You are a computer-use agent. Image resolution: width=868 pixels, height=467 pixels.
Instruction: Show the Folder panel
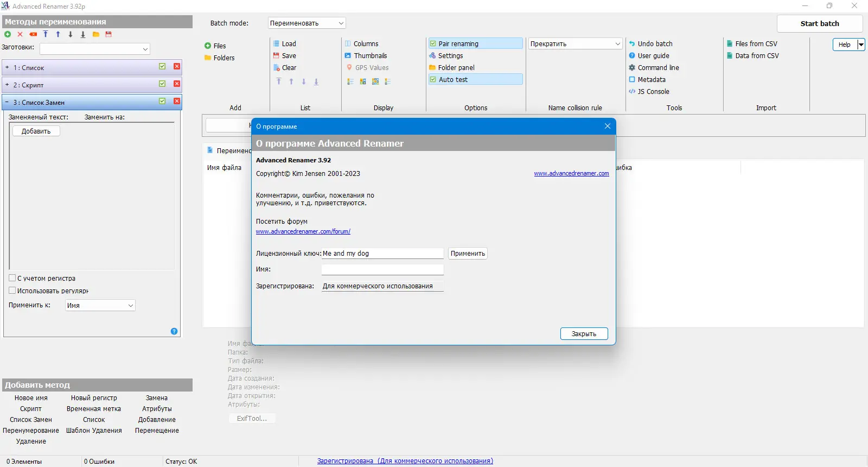(x=452, y=68)
